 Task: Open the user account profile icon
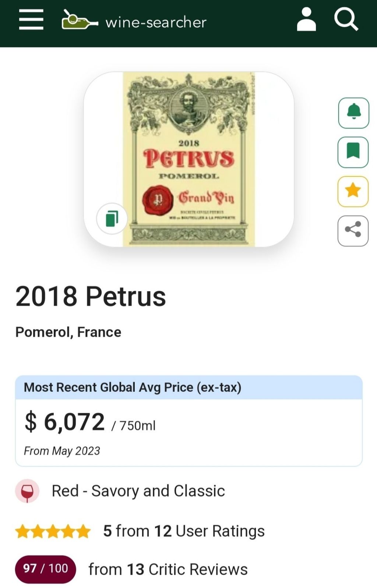(x=306, y=20)
